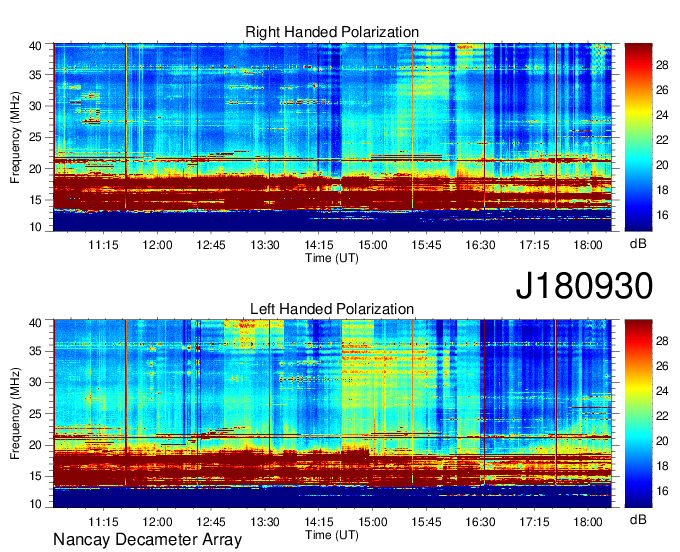Click the 28 value on the top colorbar
The image size is (680, 552).
(662, 65)
